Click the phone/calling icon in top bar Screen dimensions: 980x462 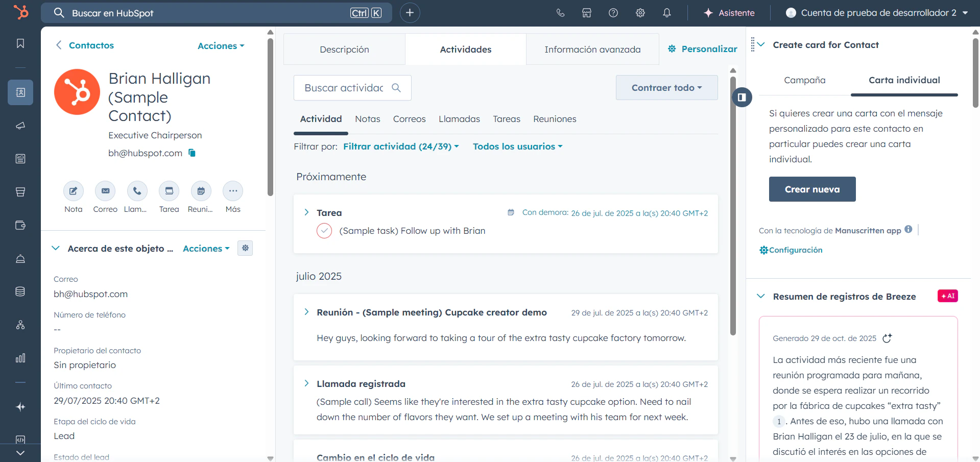pos(560,13)
